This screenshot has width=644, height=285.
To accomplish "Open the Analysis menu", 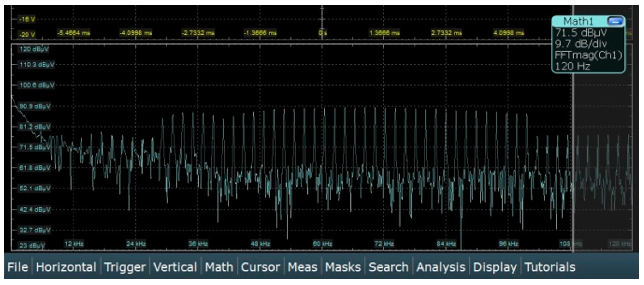I will (441, 267).
